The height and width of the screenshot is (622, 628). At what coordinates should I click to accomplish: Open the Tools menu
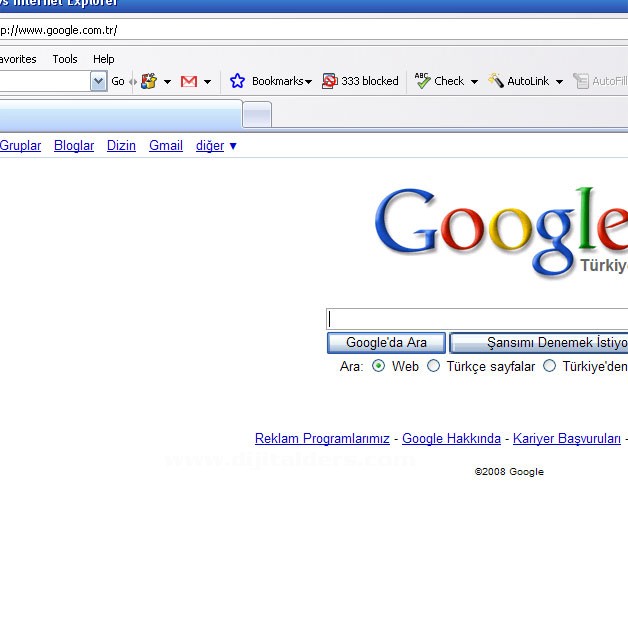coord(65,59)
